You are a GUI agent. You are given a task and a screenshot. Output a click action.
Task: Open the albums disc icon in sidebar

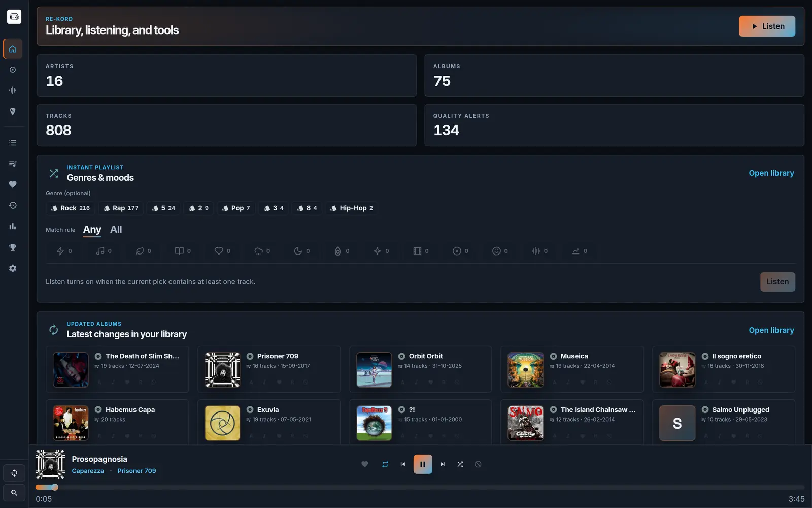coord(13,70)
